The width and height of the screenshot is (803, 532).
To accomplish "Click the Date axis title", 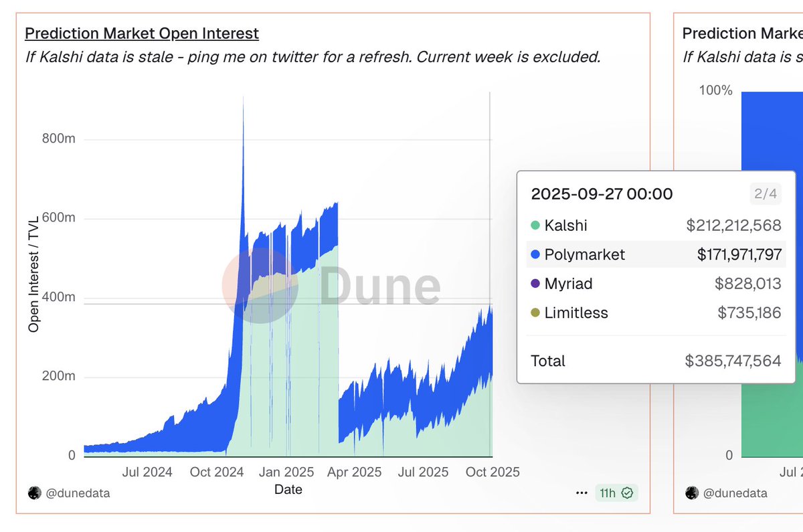I will click(288, 490).
